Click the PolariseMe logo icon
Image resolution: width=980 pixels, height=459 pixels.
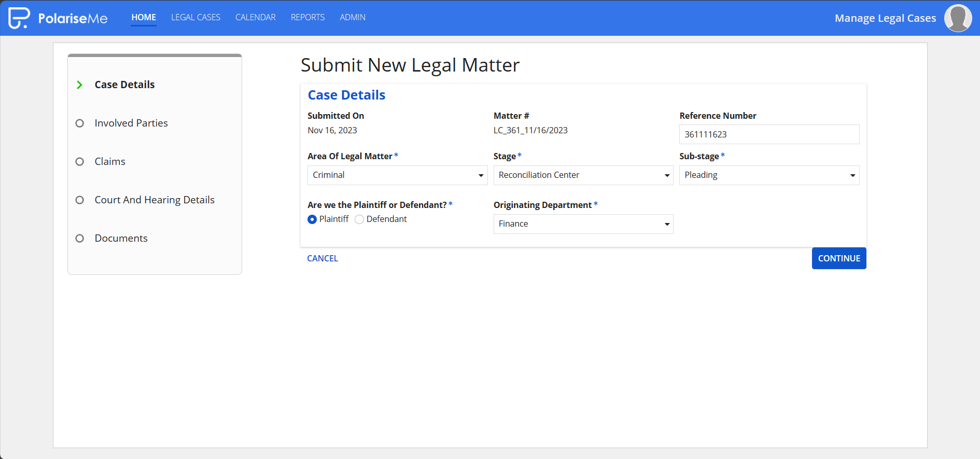19,18
